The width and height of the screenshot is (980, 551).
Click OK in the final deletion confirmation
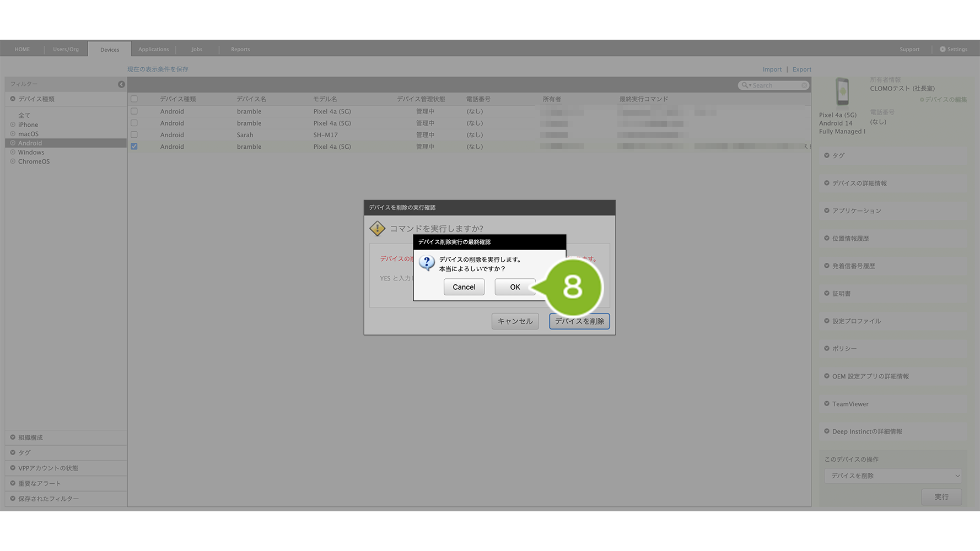coord(514,287)
